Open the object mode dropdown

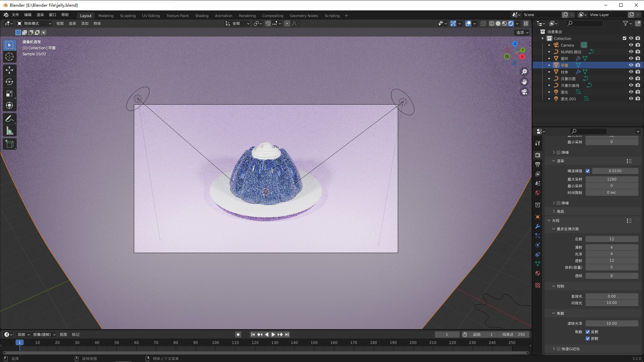pyautogui.click(x=34, y=23)
